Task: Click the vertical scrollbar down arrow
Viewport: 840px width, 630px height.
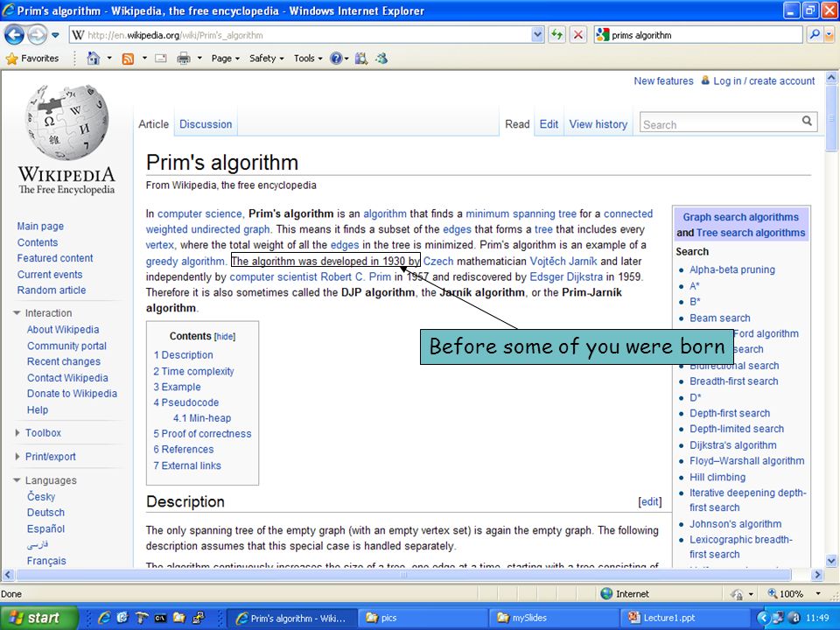Action: pos(831,561)
